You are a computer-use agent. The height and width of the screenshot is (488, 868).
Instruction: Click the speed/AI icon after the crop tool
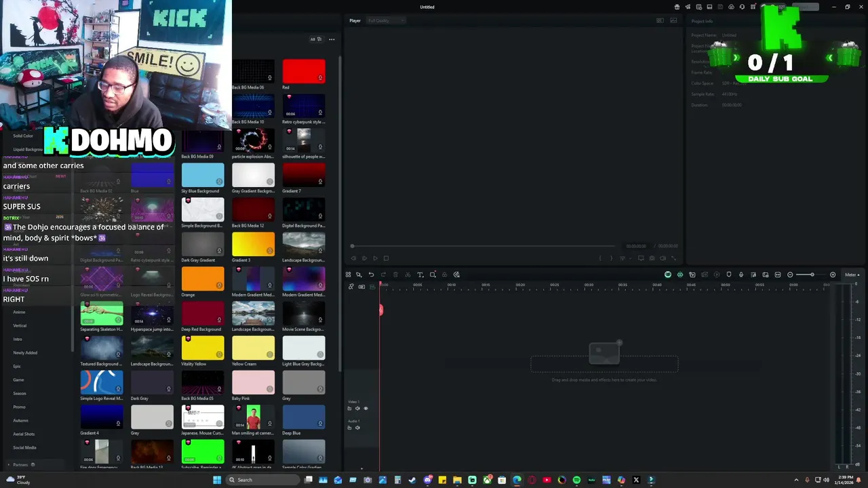(456, 274)
